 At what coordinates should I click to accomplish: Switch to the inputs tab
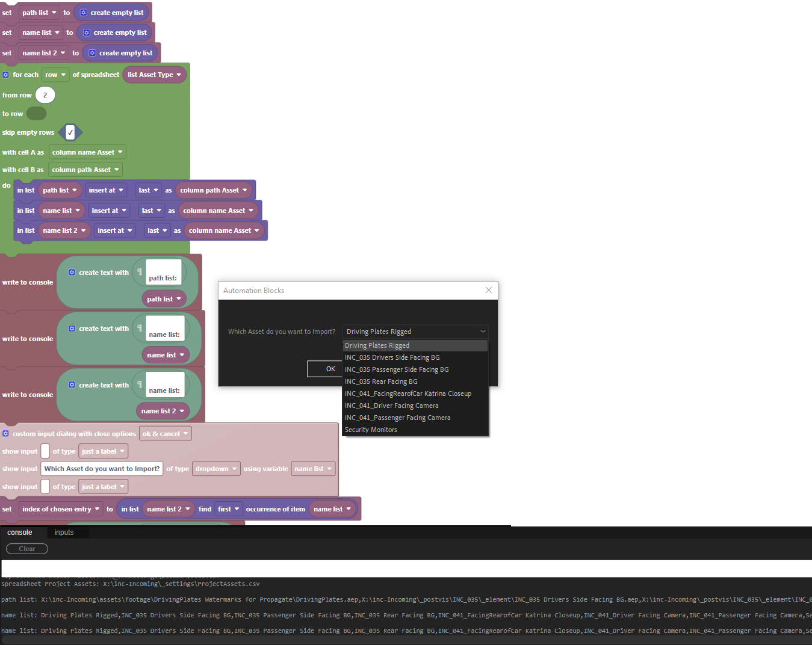(63, 532)
